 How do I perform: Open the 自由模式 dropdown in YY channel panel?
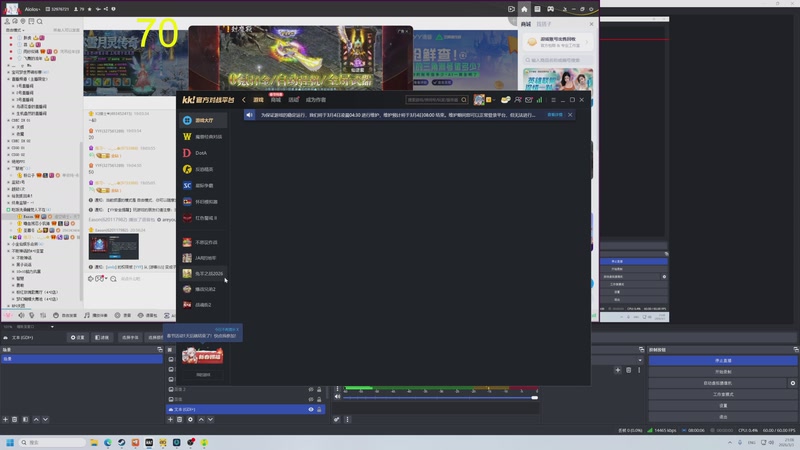coord(15,30)
